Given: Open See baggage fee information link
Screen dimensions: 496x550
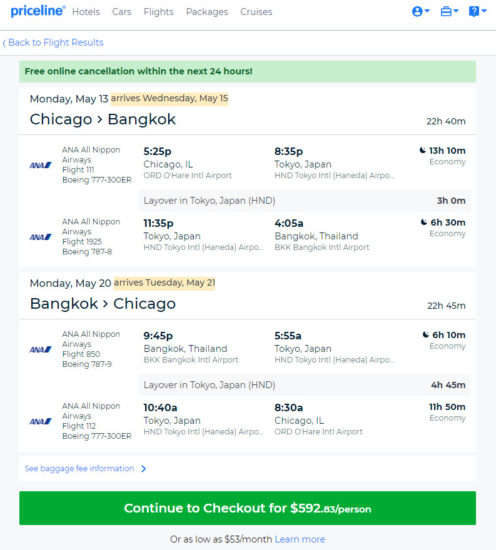Looking at the screenshot, I should click(79, 469).
